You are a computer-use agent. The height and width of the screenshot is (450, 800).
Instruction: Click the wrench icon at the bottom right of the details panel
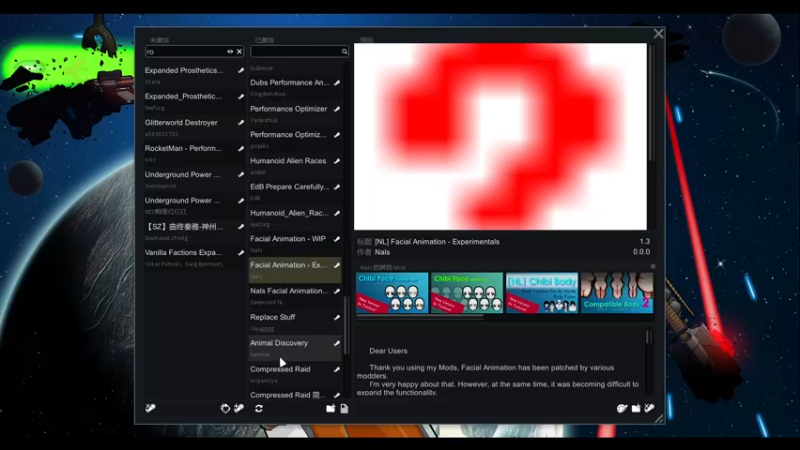coord(649,408)
